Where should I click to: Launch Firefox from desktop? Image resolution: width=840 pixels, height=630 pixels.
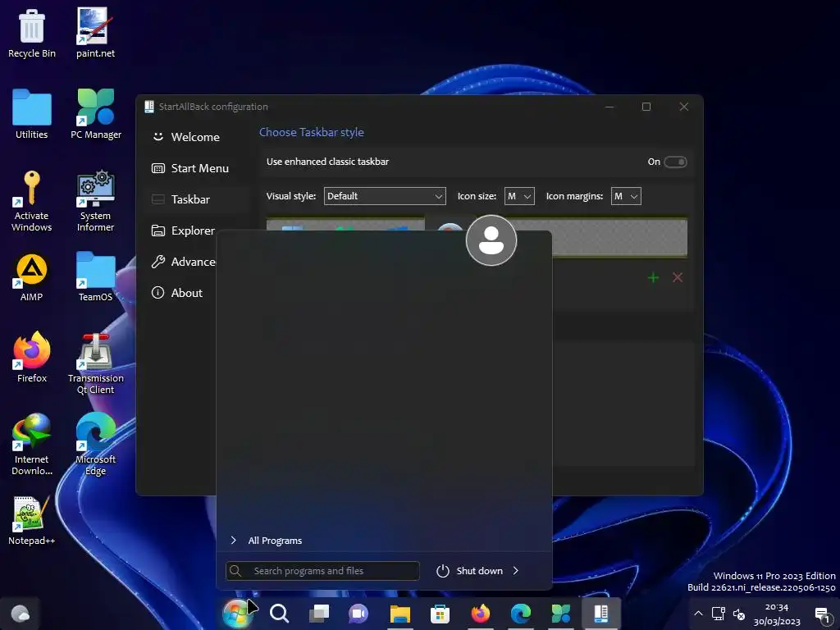pos(32,358)
